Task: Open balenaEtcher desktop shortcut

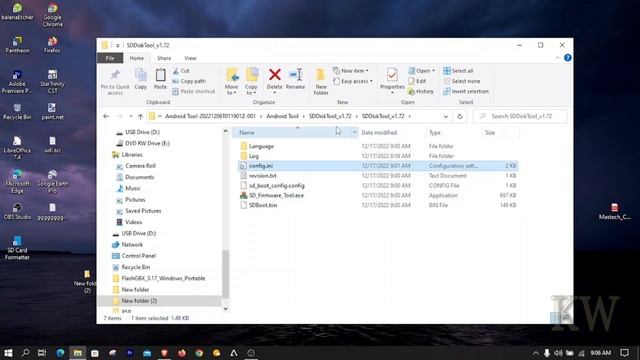Action: [17, 12]
